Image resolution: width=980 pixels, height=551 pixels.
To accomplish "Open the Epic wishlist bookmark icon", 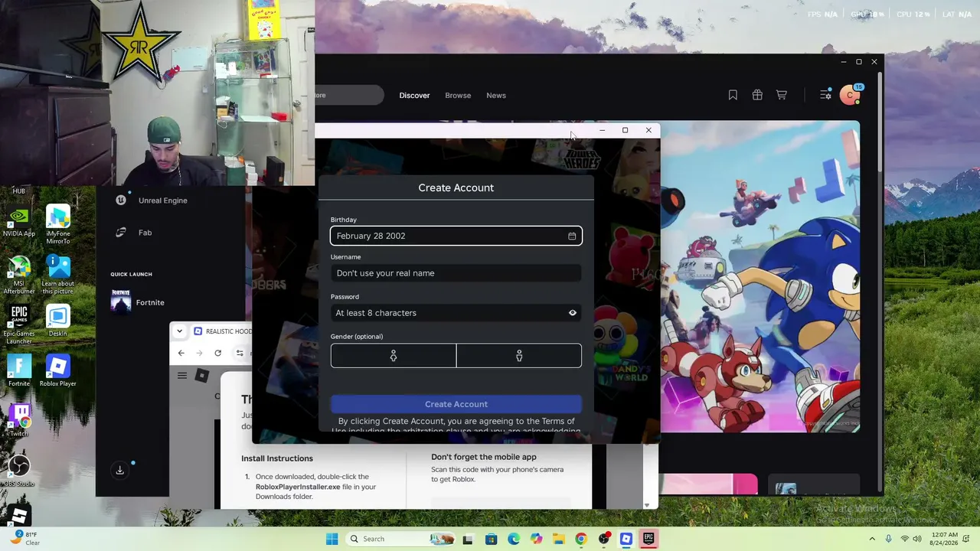I will [x=733, y=95].
